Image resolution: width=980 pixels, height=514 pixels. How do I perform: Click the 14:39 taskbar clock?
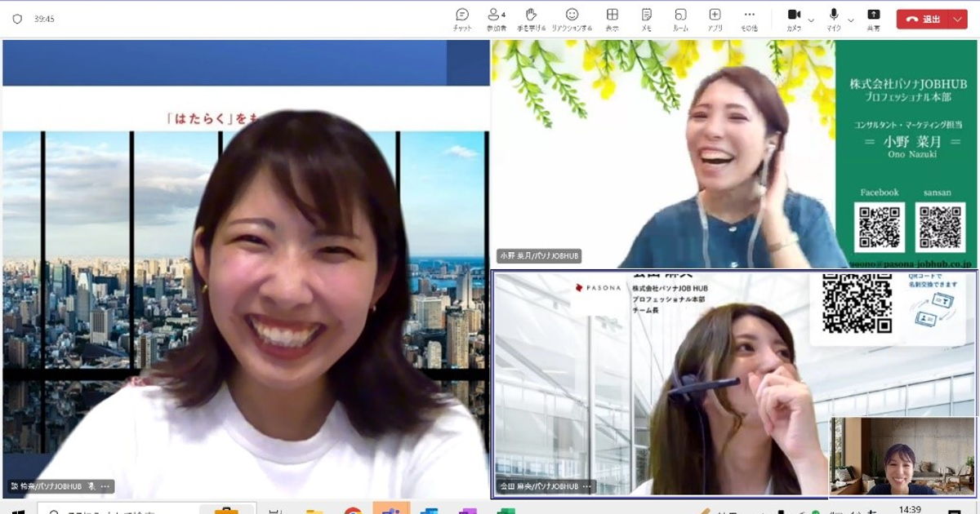(909, 510)
